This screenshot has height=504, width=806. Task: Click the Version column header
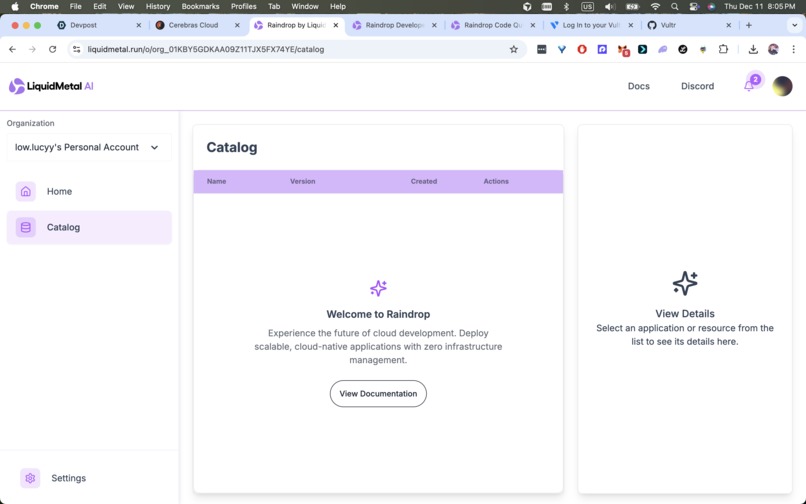[303, 182]
